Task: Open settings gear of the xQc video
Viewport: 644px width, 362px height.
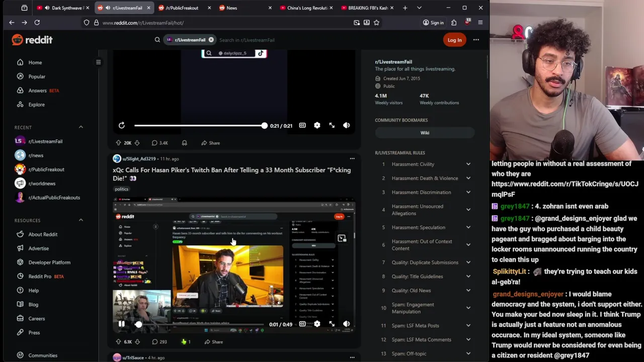Action: [x=317, y=324]
